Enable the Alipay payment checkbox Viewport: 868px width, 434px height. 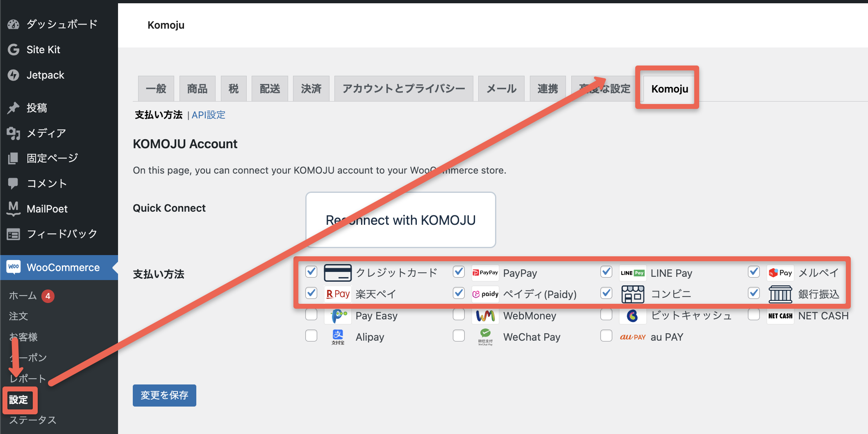point(311,336)
